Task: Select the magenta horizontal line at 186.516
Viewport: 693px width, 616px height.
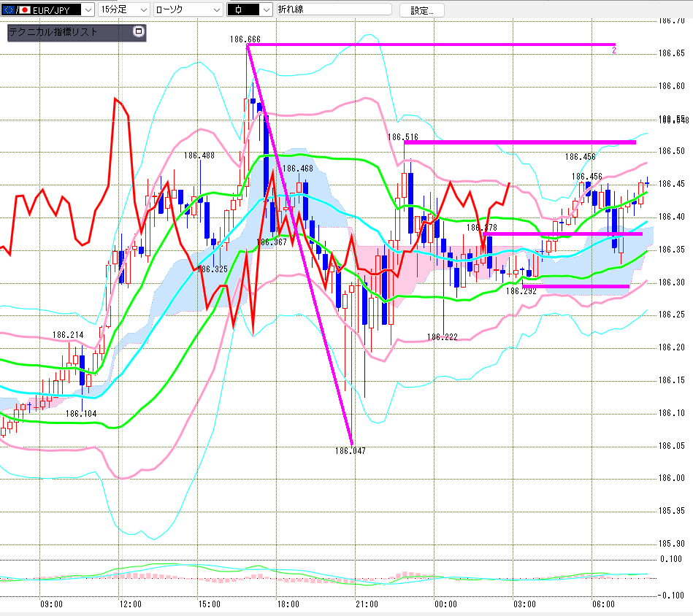Action: point(520,142)
